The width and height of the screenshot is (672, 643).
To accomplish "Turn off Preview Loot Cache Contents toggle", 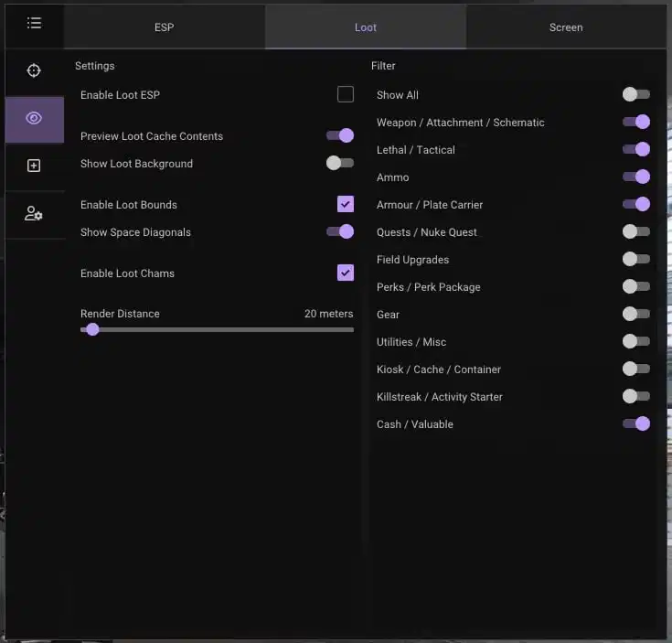I will (x=340, y=135).
